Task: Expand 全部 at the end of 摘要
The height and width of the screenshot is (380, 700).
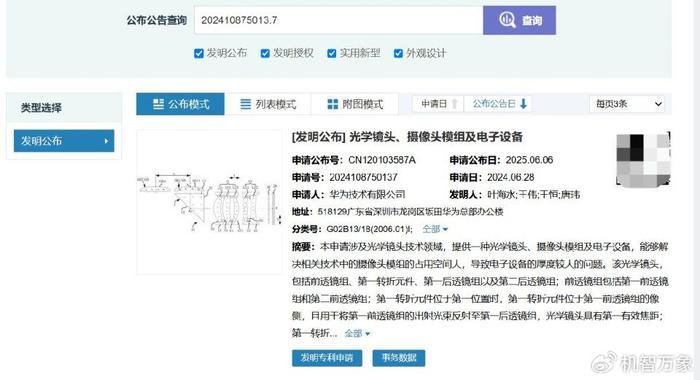Action: 357,333
